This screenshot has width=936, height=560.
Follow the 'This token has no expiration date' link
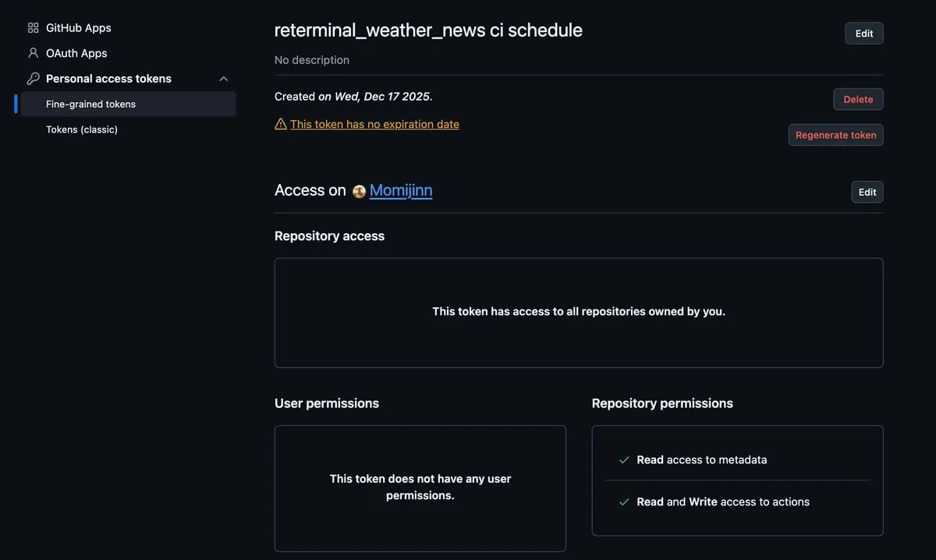[374, 124]
